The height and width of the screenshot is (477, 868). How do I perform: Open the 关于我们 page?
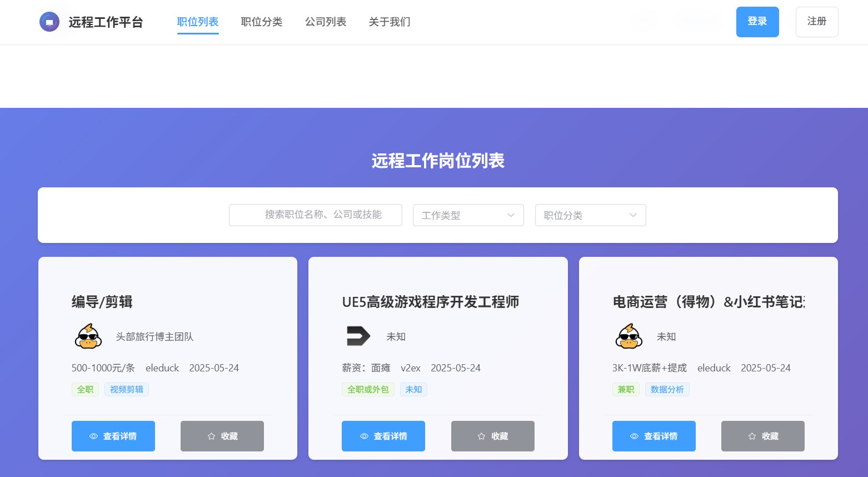[390, 22]
